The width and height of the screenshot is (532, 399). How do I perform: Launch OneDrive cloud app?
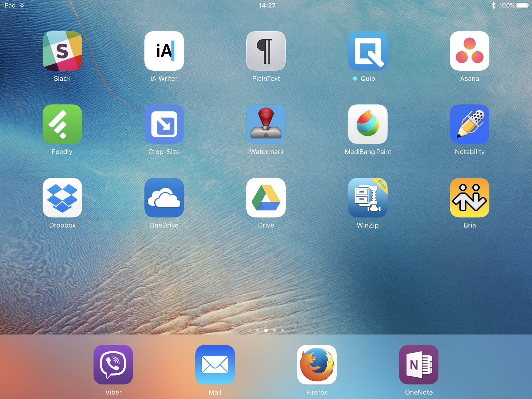pos(164,198)
